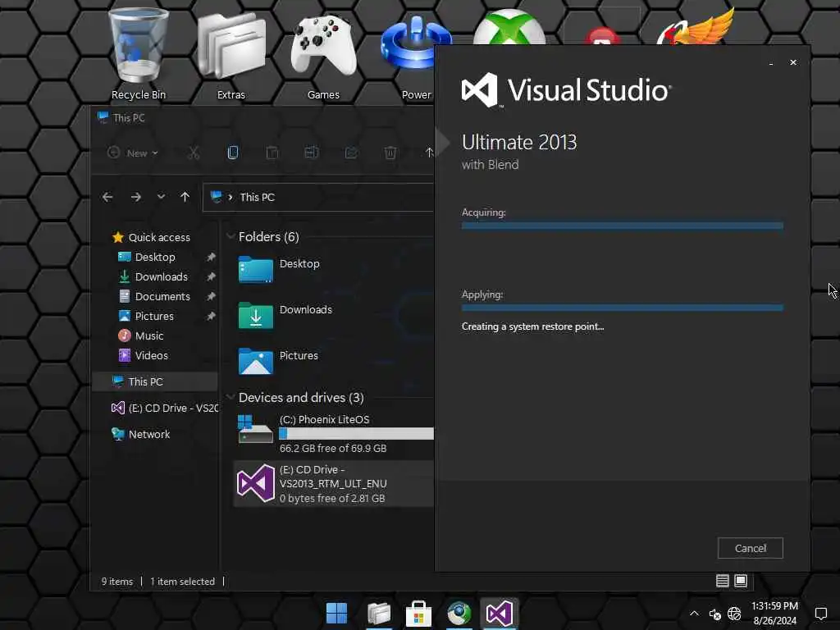Open the Xbox desktop icon
The height and width of the screenshot is (630, 840).
coord(509,28)
